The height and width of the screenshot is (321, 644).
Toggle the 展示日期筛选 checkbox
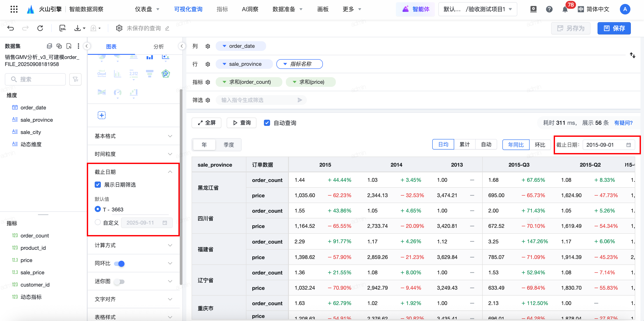(x=98, y=185)
